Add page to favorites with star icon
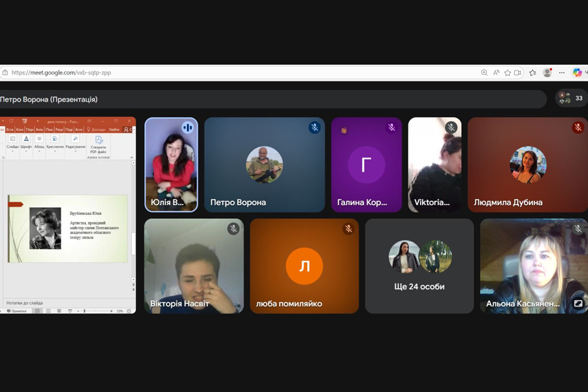588x392 pixels. (508, 73)
